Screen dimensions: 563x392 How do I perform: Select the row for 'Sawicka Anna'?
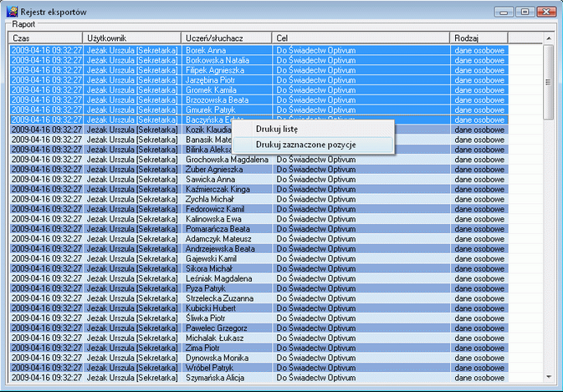258,180
